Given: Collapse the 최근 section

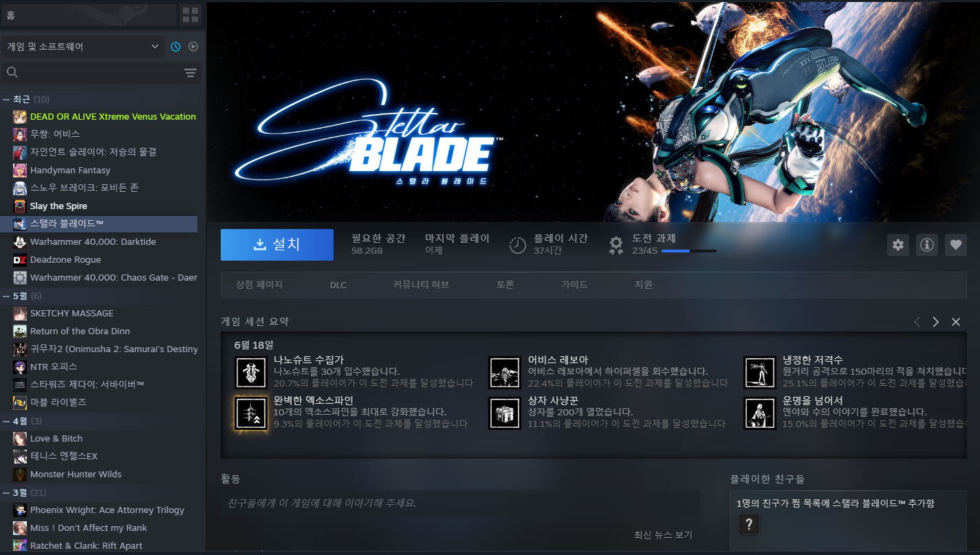Looking at the screenshot, I should click(6, 99).
